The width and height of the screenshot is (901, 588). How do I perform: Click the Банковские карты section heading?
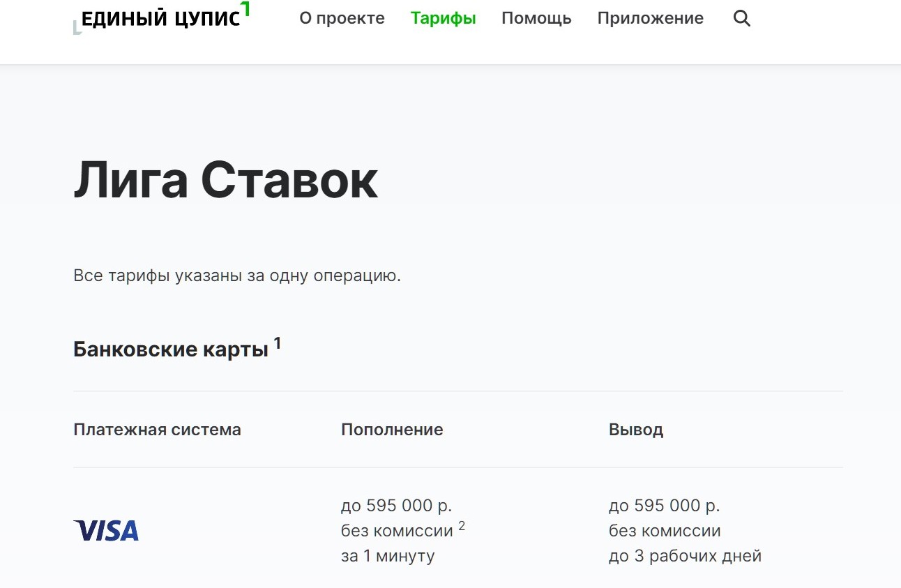tap(171, 349)
